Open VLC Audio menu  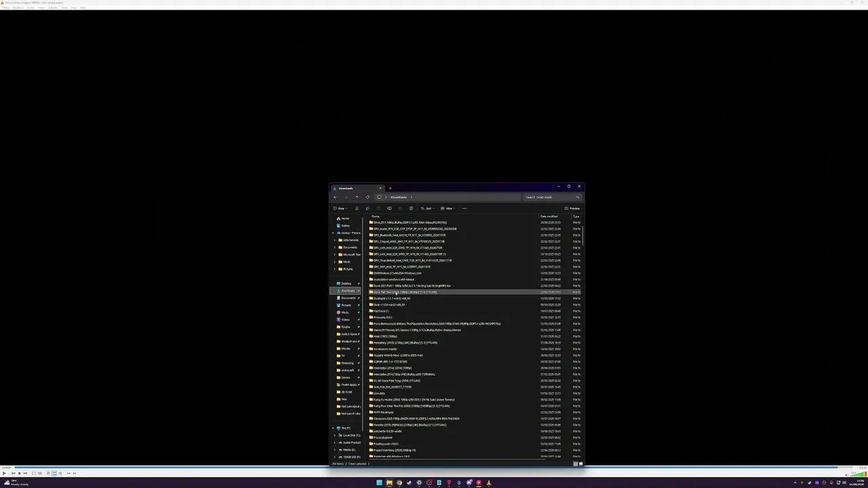(31, 7)
